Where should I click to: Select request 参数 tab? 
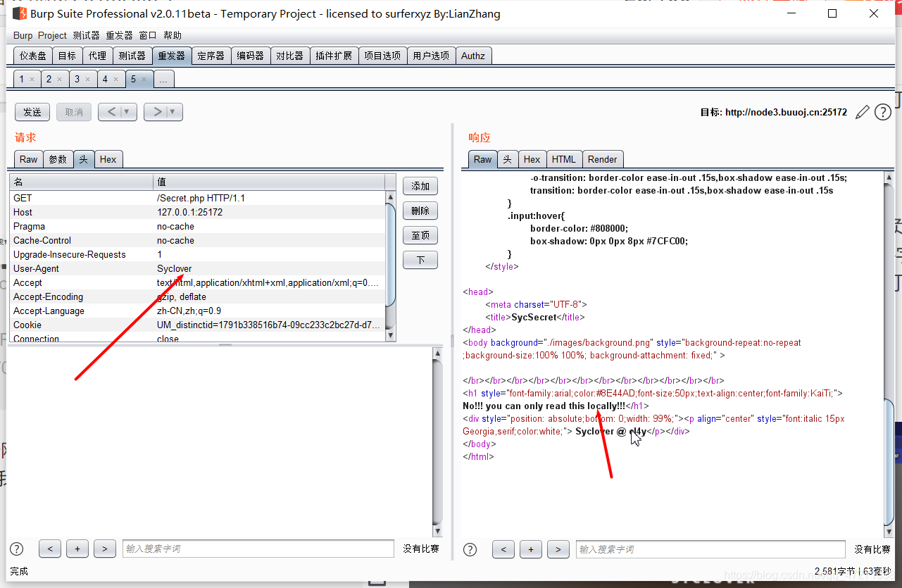[58, 159]
